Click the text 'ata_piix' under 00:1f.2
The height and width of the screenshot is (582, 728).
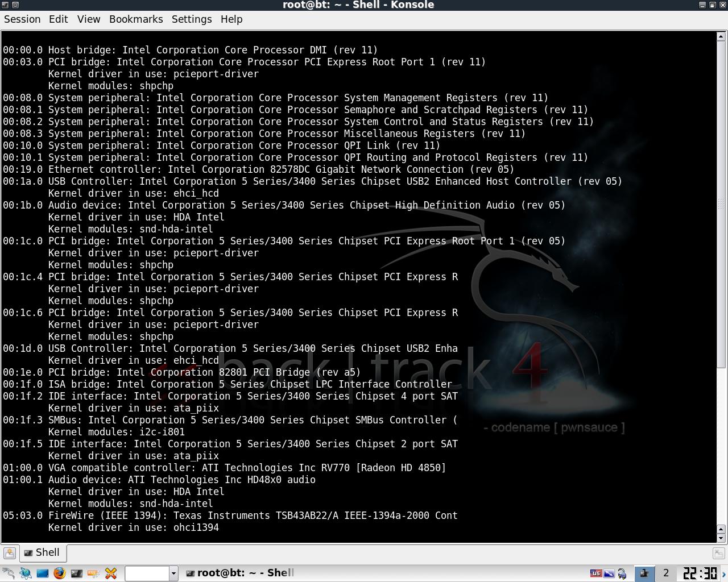[196, 408]
